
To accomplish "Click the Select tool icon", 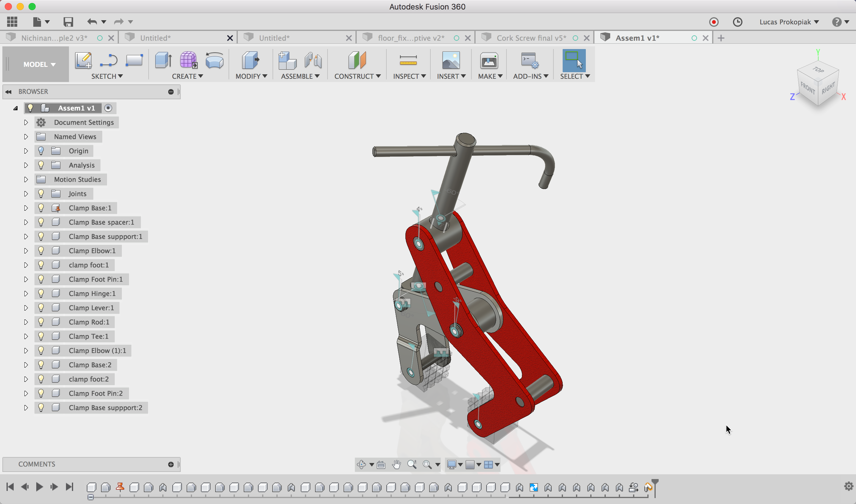I will coord(574,60).
